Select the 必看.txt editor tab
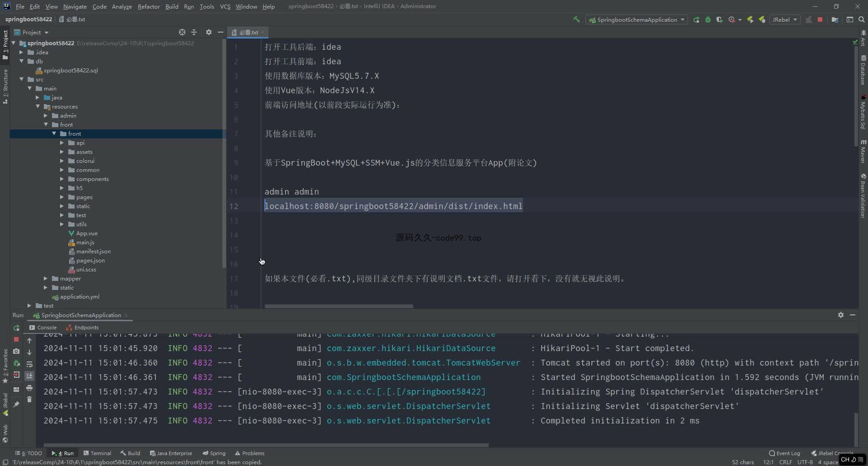The image size is (868, 466). tap(248, 32)
